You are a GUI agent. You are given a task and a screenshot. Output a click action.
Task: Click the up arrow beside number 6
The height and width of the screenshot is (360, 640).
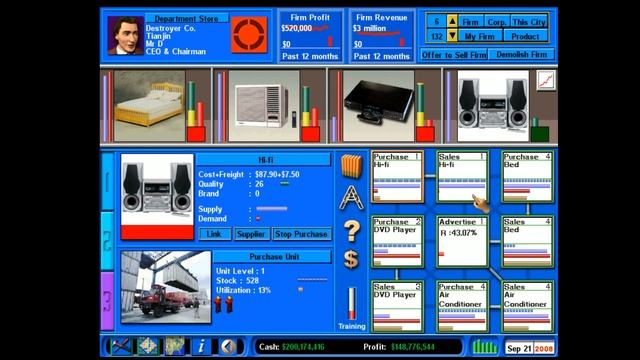(x=452, y=21)
